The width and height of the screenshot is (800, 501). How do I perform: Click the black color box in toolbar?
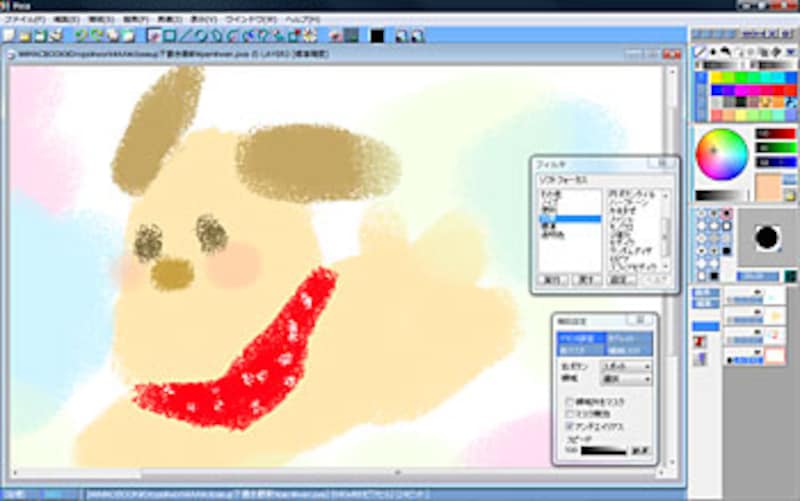[377, 36]
